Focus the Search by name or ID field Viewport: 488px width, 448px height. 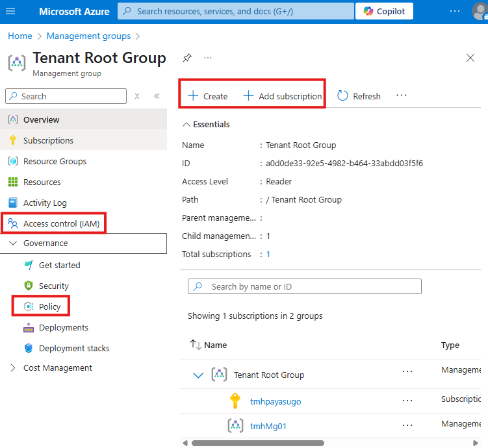pyautogui.click(x=304, y=286)
